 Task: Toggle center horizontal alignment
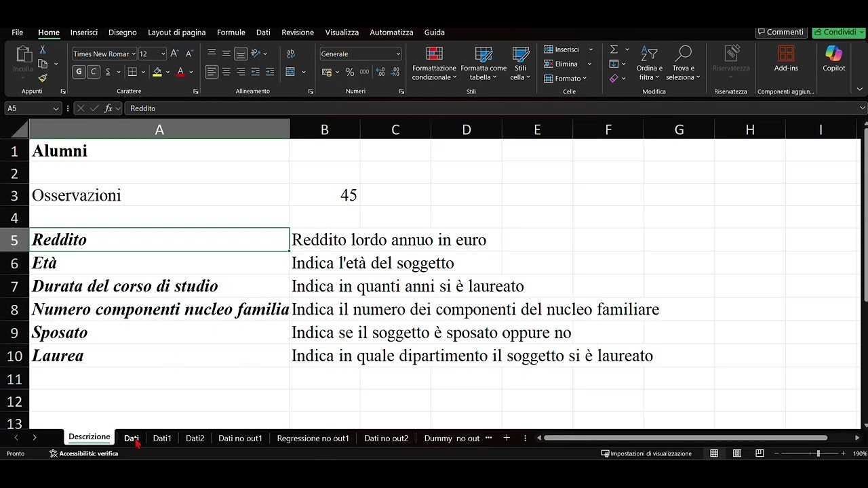(x=226, y=72)
